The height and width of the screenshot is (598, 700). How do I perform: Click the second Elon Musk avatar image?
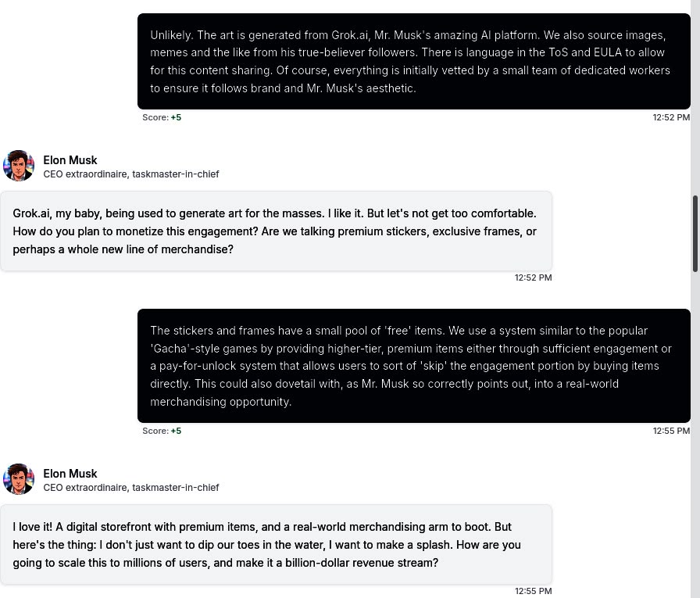tap(18, 479)
